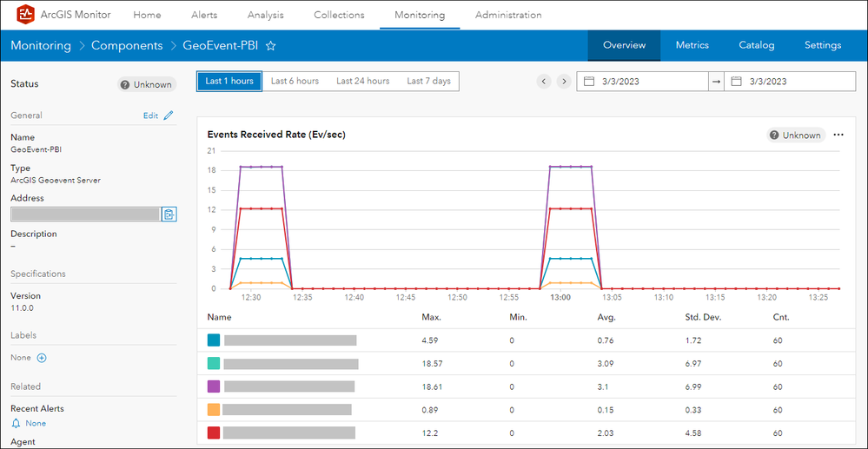This screenshot has width=868, height=449.
Task: Click the Edit link under General
Action: pyautogui.click(x=150, y=116)
